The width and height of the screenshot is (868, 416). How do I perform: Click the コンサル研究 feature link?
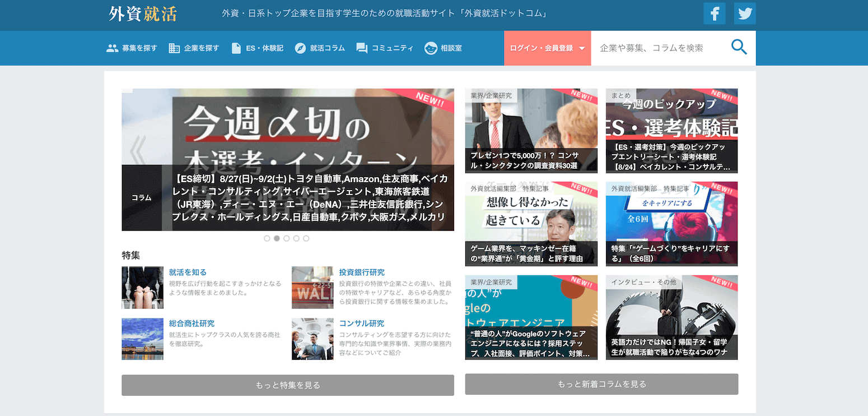(x=362, y=323)
